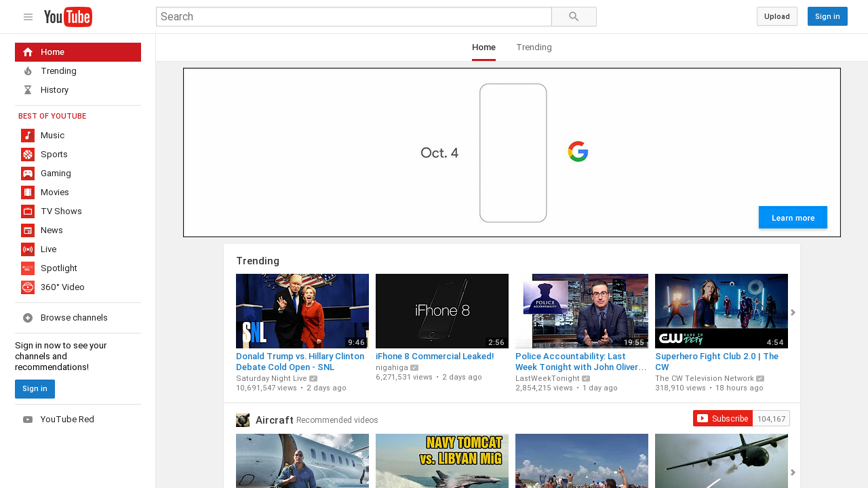The height and width of the screenshot is (488, 868).
Task: Switch to the Trending tab
Action: click(534, 47)
